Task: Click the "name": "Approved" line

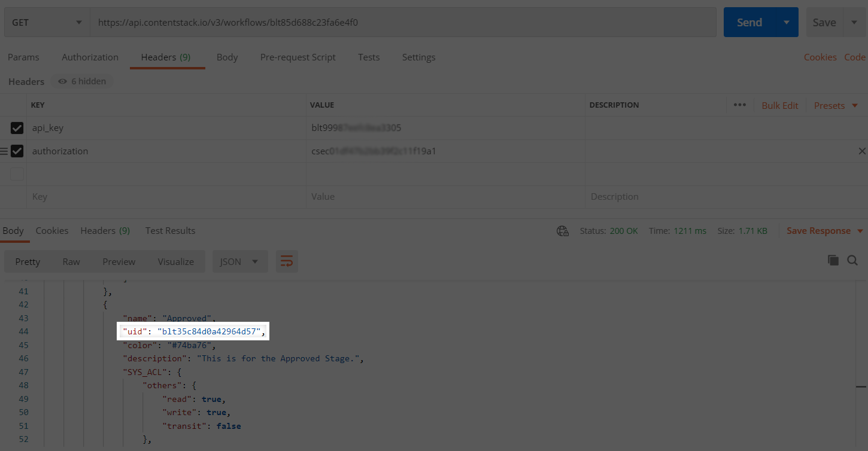Action: [168, 318]
